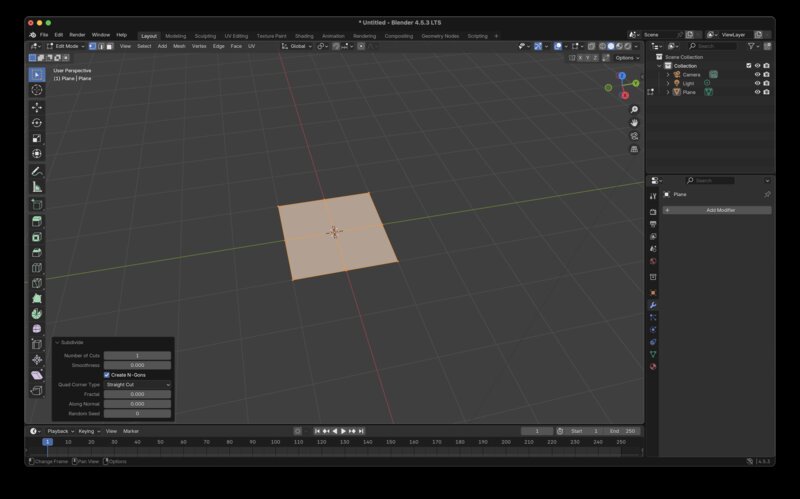Choose the Measure tool

pos(37,187)
